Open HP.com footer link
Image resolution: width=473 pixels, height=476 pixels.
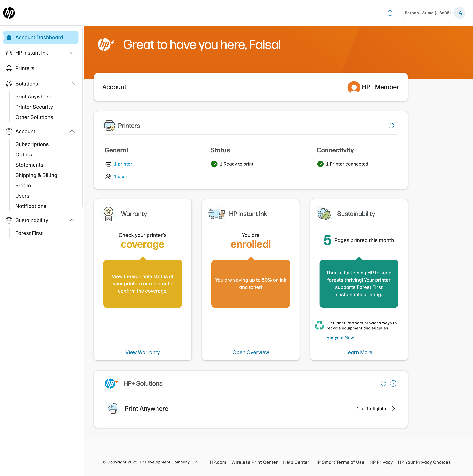(x=218, y=462)
